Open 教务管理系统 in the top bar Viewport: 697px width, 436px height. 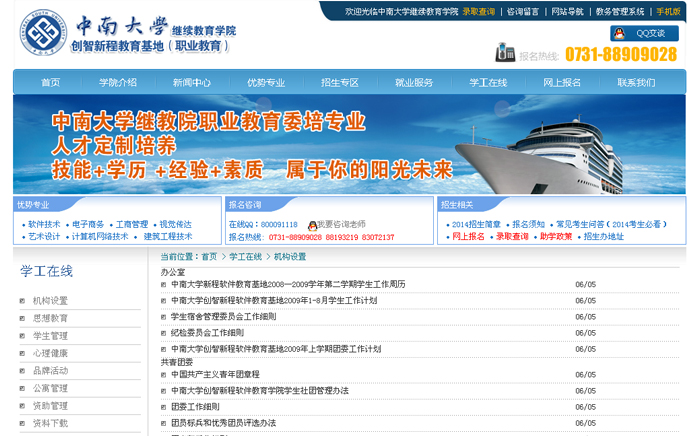[x=620, y=12]
